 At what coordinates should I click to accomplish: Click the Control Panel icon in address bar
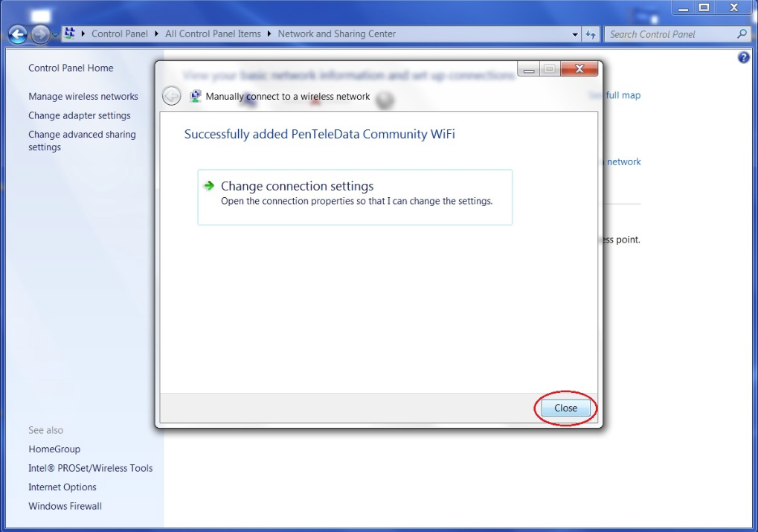pyautogui.click(x=70, y=33)
